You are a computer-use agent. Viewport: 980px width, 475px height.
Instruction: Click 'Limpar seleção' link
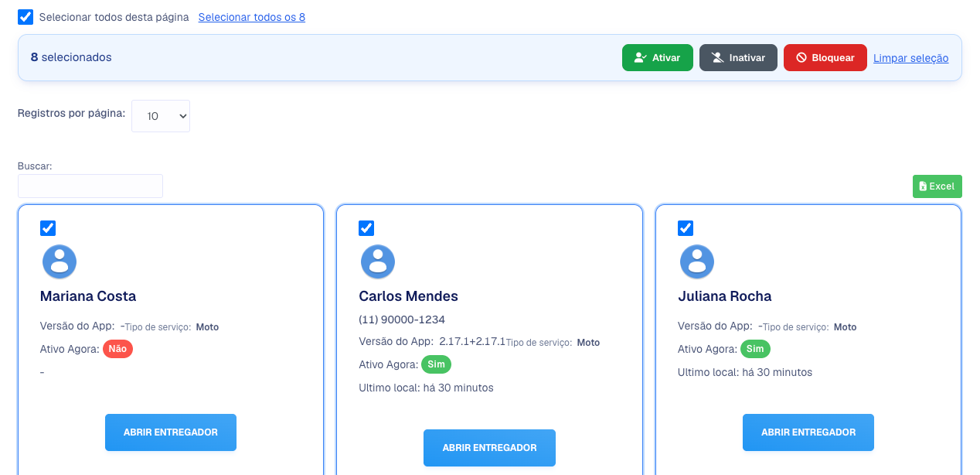pyautogui.click(x=911, y=58)
